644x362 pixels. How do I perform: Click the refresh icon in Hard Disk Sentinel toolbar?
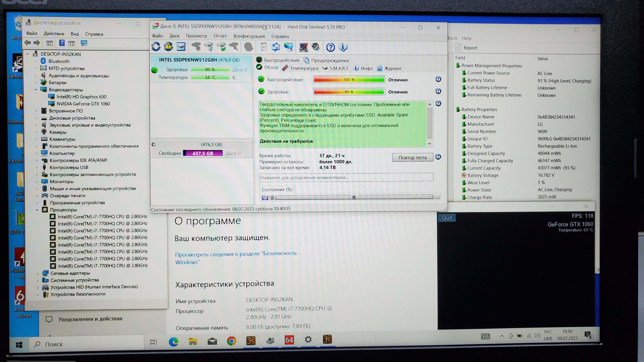[x=156, y=47]
